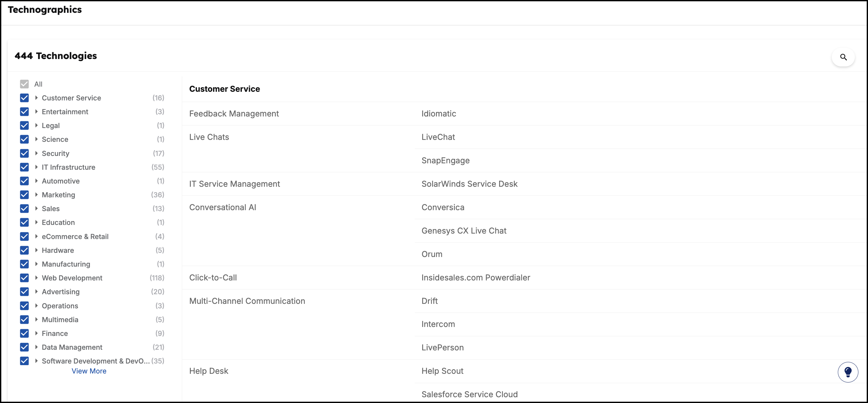Select the Data Management category label

(72, 347)
